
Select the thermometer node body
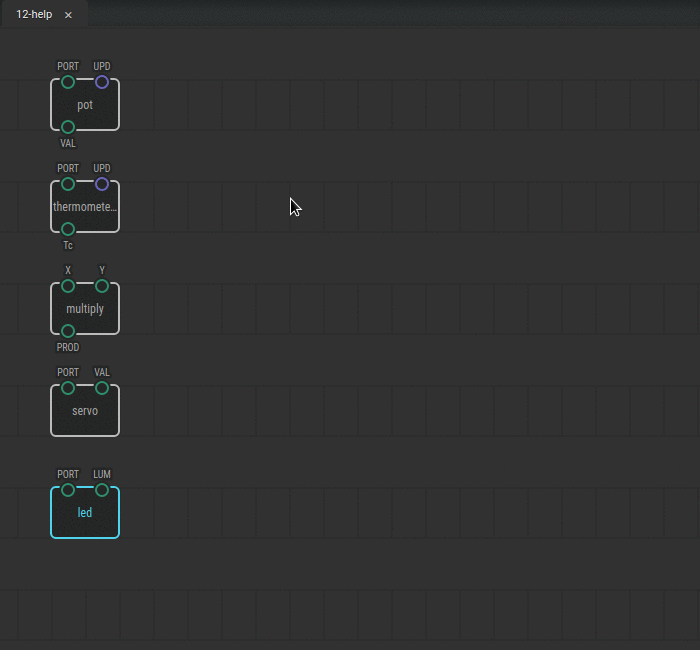pyautogui.click(x=85, y=207)
